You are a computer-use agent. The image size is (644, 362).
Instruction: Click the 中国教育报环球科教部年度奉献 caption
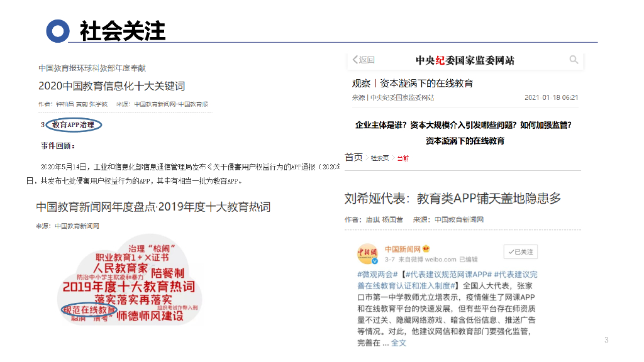92,68
